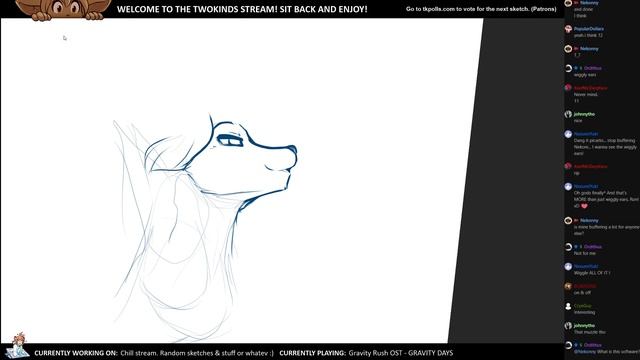Click avatar beside 'Wiggle ALL OF IT' message
Viewport: 640px width, 360px height.
[x=568, y=267]
